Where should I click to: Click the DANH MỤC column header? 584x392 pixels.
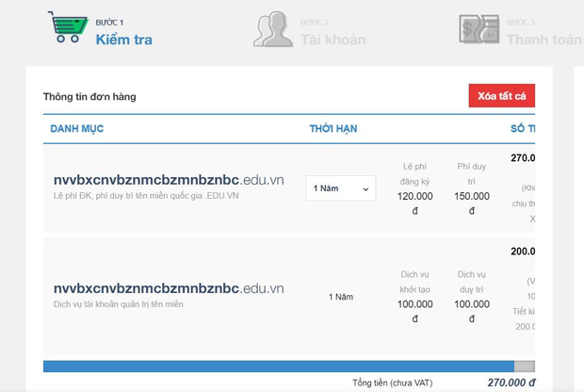coord(76,128)
